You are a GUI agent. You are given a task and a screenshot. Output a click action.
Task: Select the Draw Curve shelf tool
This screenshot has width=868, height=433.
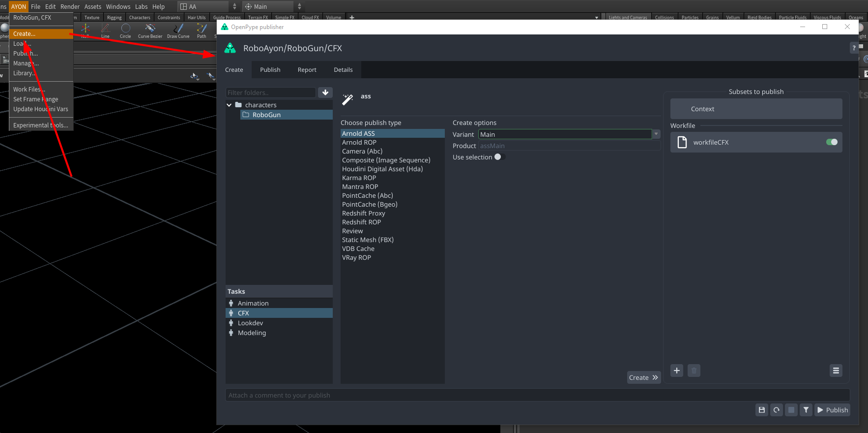[x=178, y=31]
